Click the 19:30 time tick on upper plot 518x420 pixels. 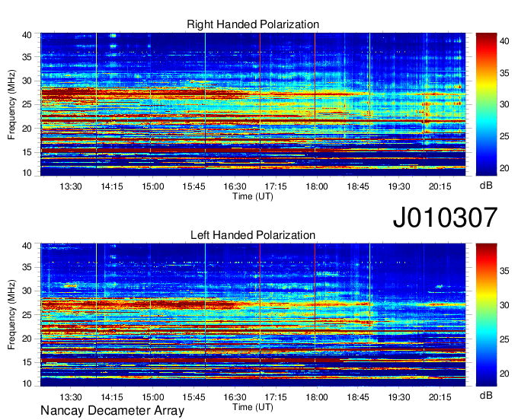click(x=399, y=186)
